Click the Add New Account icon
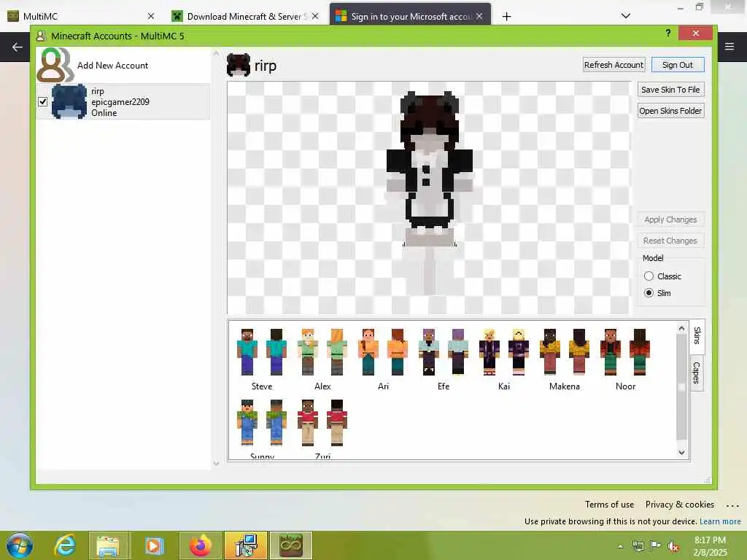This screenshot has height=560, width=747. point(55,65)
